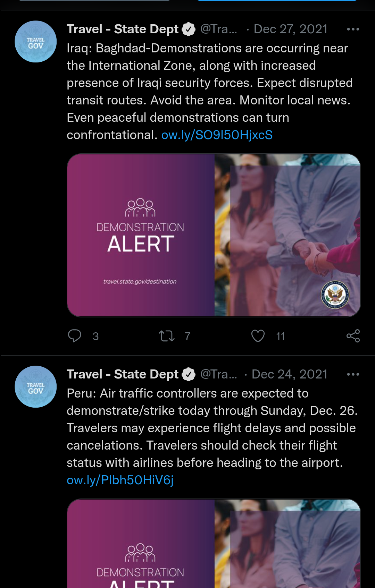Open more options for Dec 24 tweet
This screenshot has height=588, width=375.
coord(353,374)
